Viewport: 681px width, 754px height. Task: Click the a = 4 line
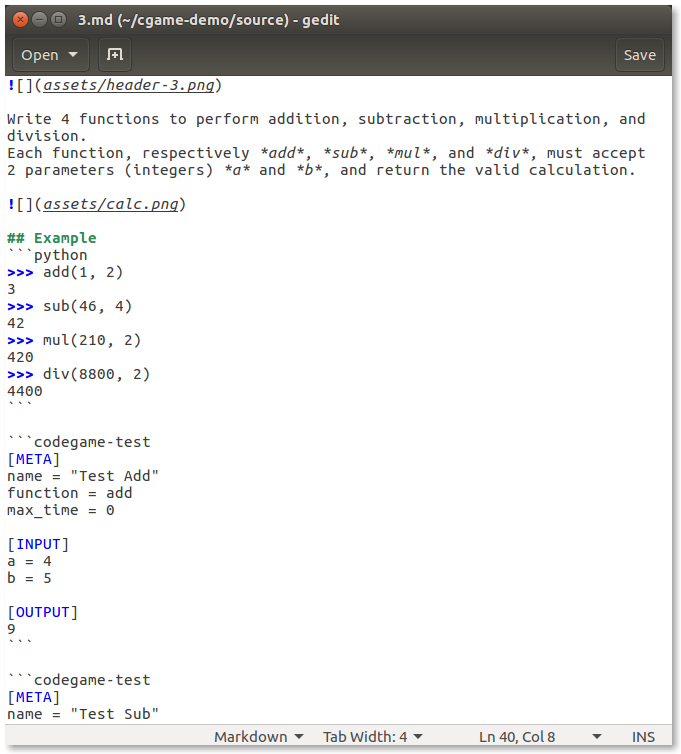(29, 561)
